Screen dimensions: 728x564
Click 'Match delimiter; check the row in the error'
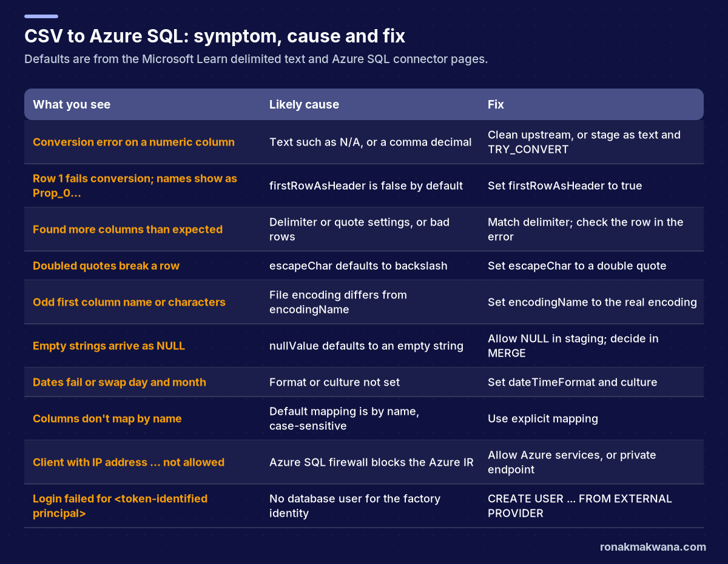coord(585,229)
